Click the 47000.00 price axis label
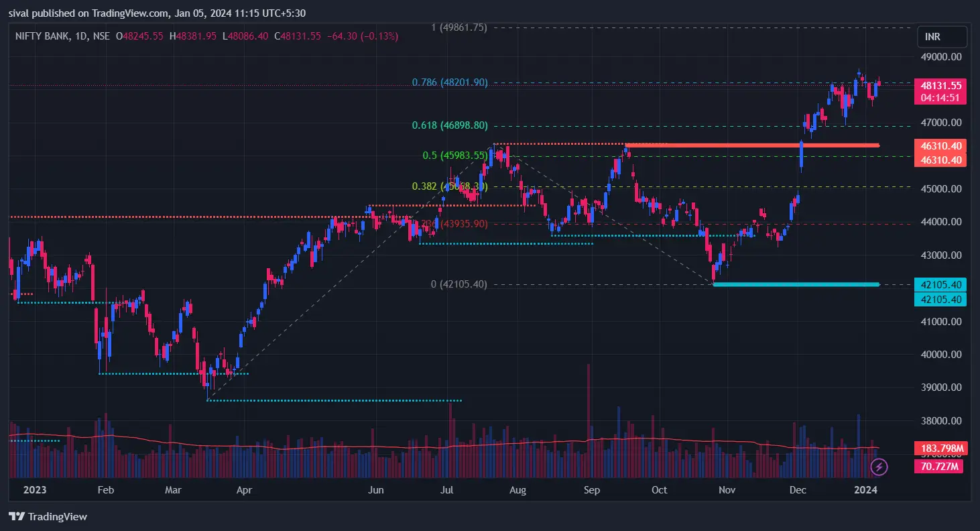Image resolution: width=980 pixels, height=531 pixels. click(x=941, y=123)
